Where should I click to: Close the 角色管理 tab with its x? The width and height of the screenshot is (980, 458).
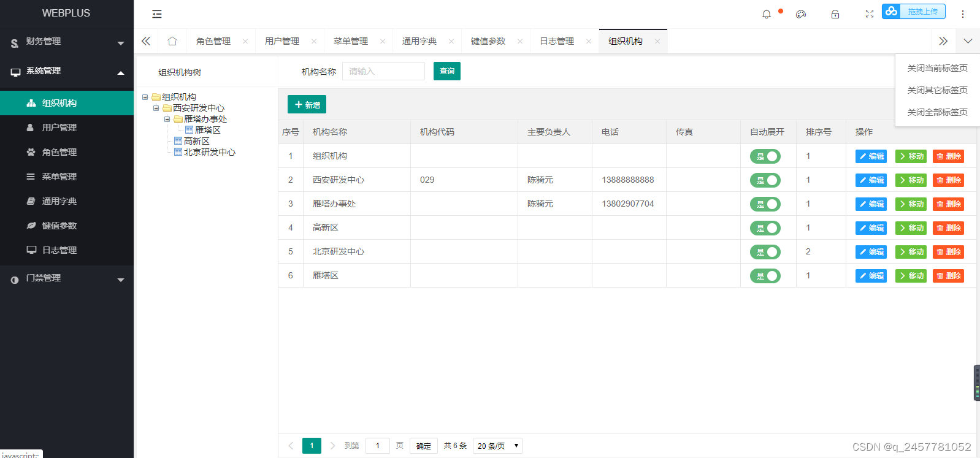coord(245,42)
